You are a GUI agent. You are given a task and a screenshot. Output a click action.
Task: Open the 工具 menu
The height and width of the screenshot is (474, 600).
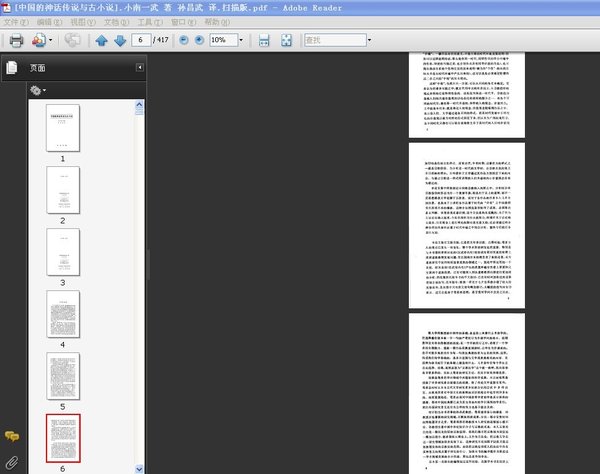coord(150,22)
